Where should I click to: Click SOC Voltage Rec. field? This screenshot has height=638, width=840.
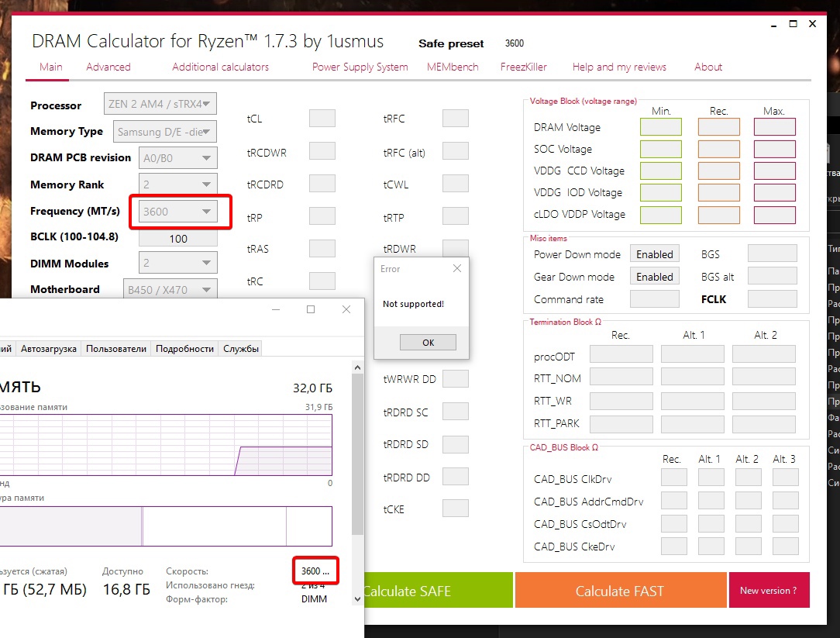[x=719, y=149]
